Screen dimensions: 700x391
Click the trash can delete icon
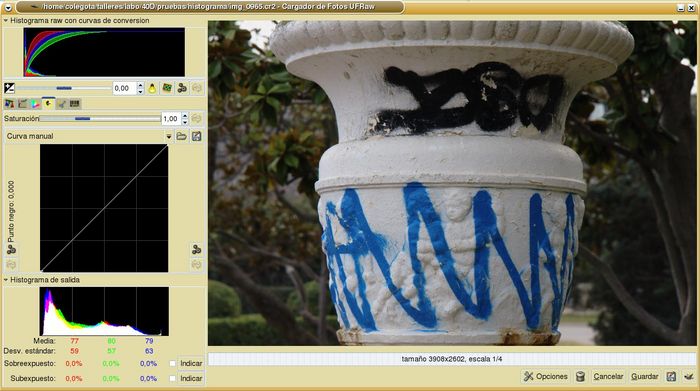pos(580,377)
